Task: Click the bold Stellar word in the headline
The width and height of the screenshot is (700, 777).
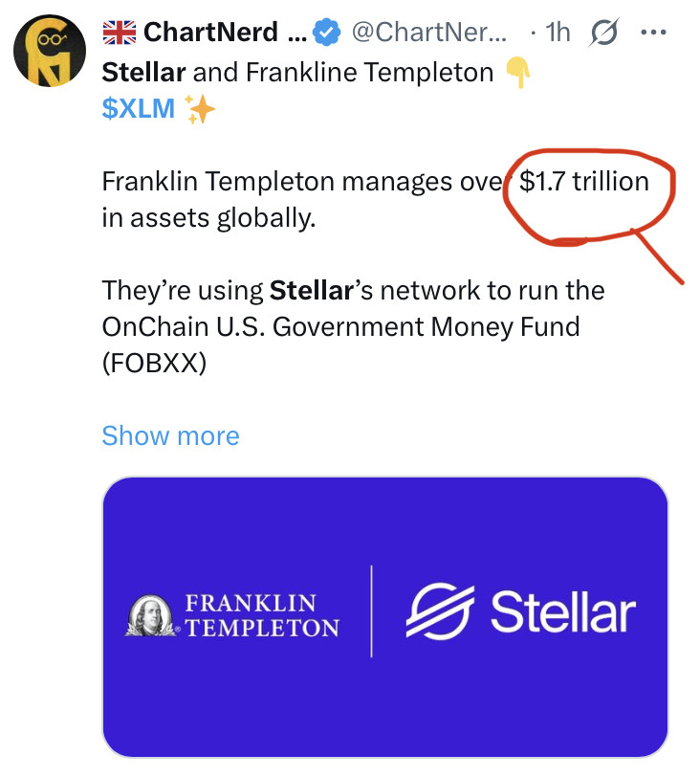Action: [143, 72]
